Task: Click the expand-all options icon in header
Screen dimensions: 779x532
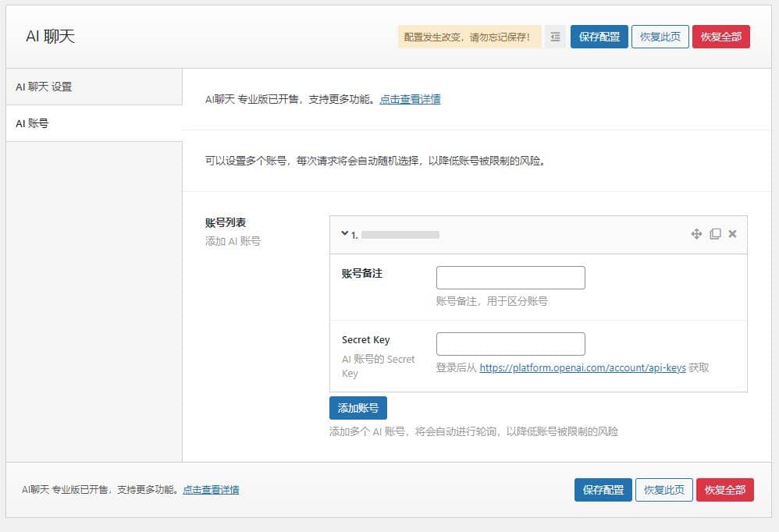Action: [555, 37]
